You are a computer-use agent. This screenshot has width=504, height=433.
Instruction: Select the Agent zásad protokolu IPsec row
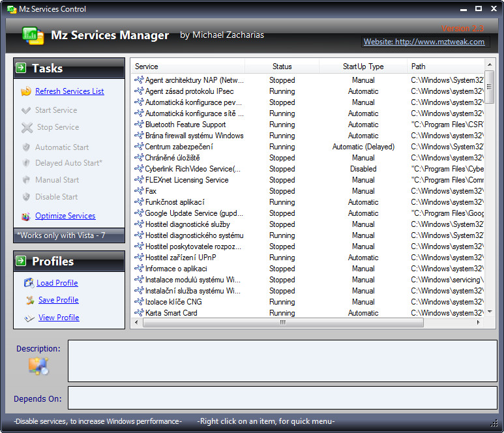click(x=308, y=91)
